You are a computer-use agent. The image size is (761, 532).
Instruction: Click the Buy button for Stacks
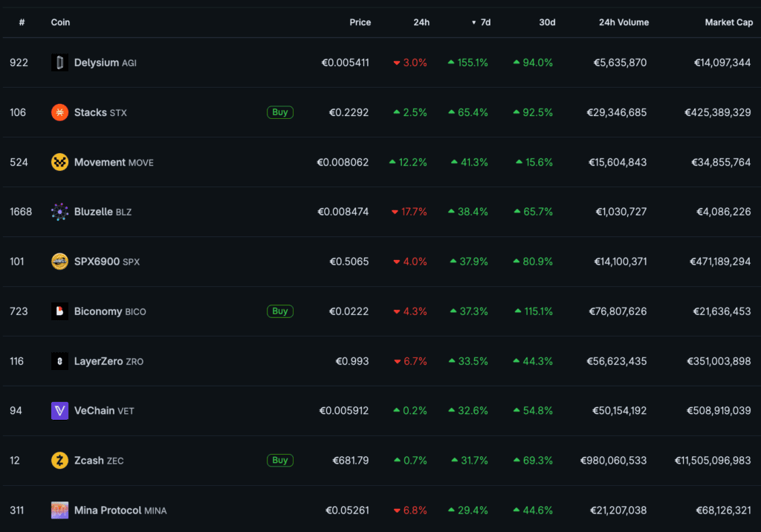click(280, 112)
